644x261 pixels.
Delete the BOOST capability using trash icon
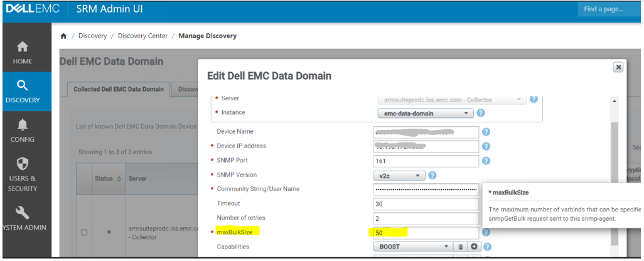point(459,247)
